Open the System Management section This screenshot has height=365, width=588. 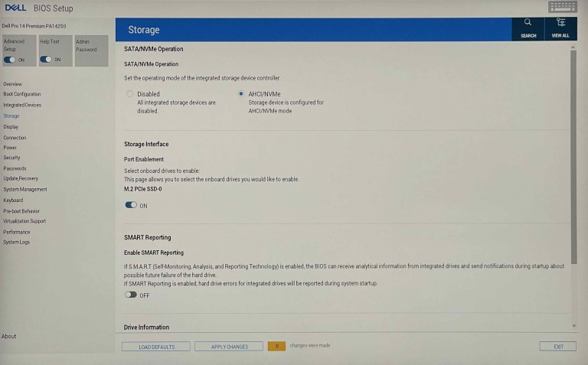(x=25, y=189)
